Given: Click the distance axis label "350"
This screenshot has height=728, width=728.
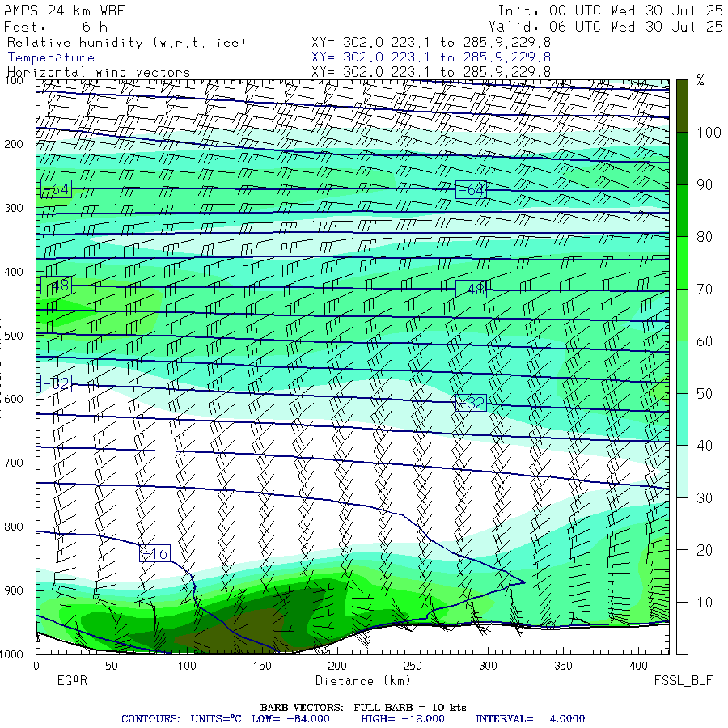Looking at the screenshot, I should [x=563, y=666].
